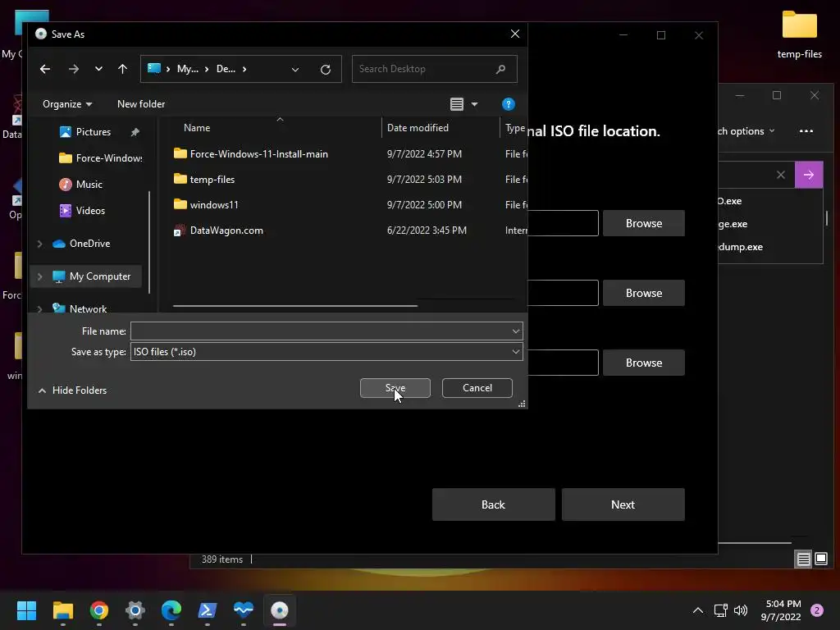Open Save As help
The height and width of the screenshot is (630, 840).
(x=508, y=104)
